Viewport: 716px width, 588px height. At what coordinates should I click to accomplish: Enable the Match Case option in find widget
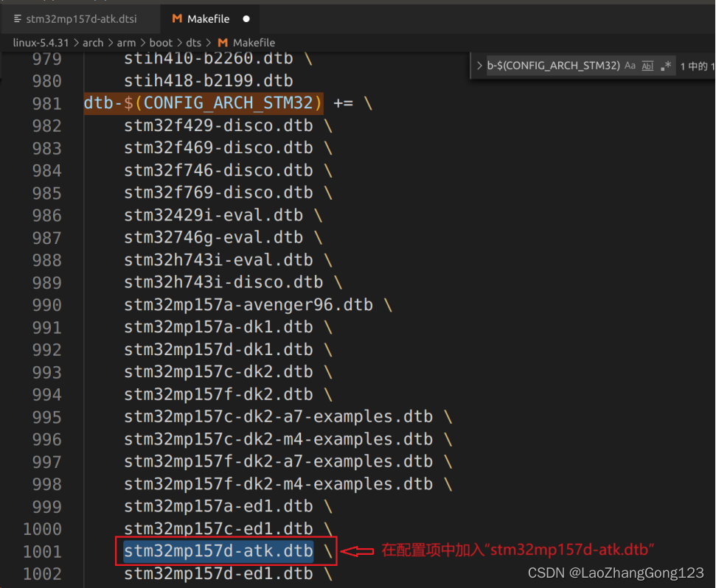pos(630,66)
